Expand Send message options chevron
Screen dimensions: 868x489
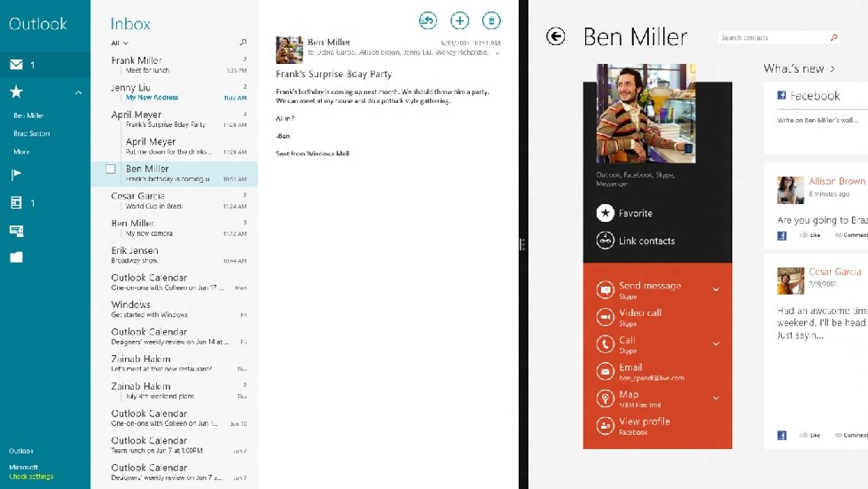[x=716, y=289]
